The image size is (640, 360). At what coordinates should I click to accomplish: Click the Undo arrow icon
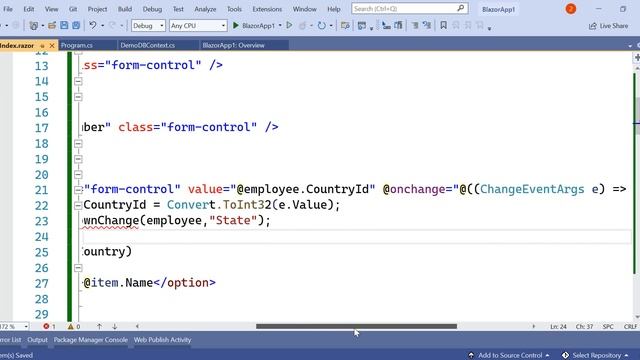(93, 25)
